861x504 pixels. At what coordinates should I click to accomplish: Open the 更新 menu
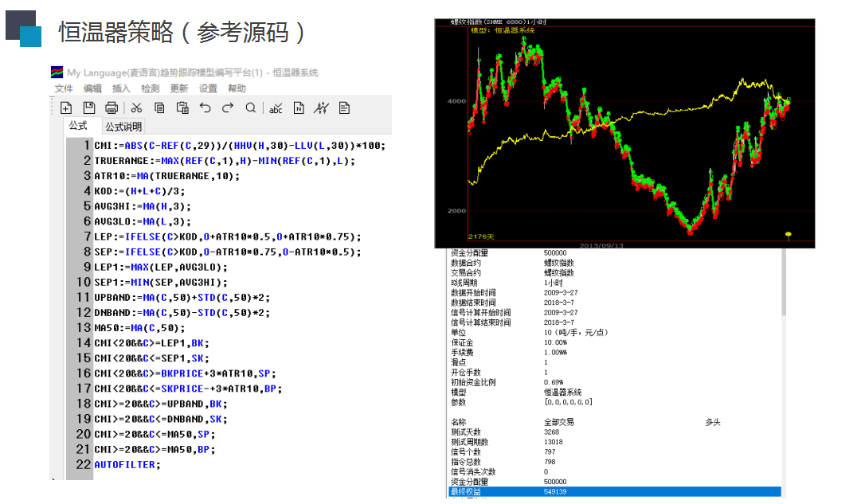click(x=179, y=88)
